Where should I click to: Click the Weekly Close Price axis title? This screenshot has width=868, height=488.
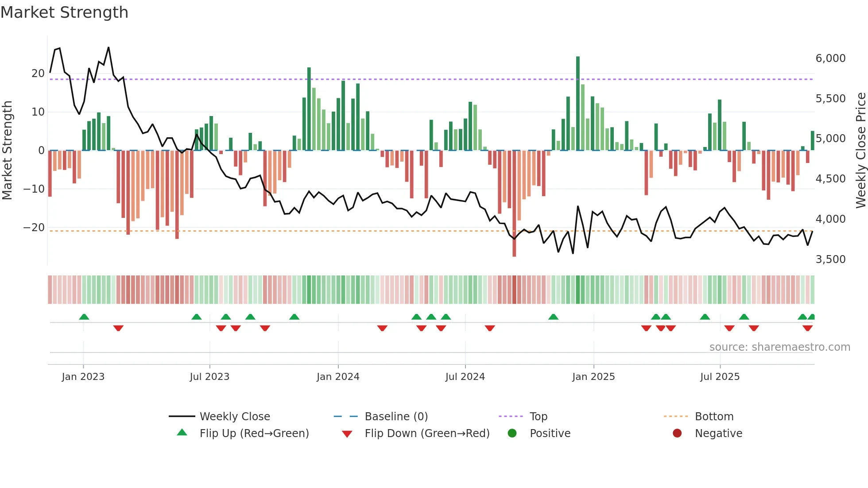[860, 151]
